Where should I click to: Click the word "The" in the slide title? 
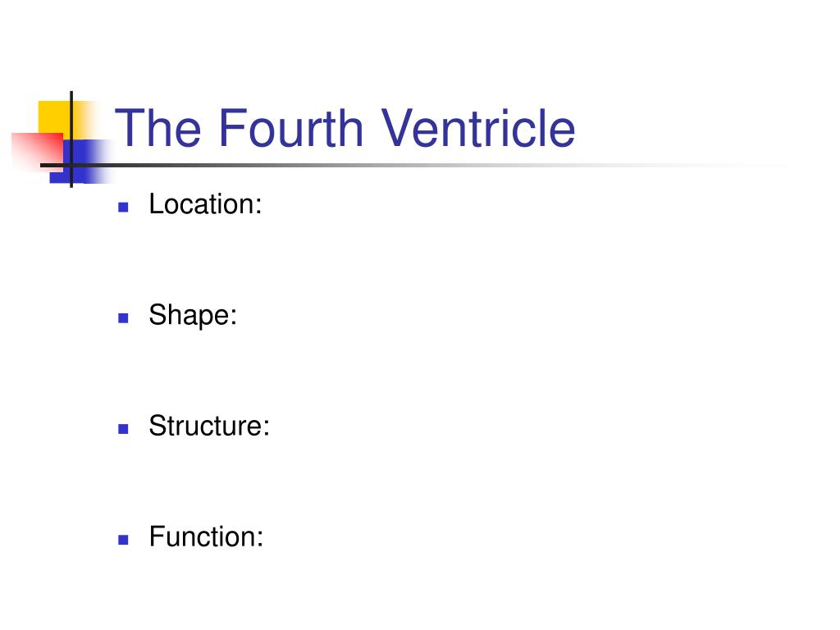pos(158,128)
